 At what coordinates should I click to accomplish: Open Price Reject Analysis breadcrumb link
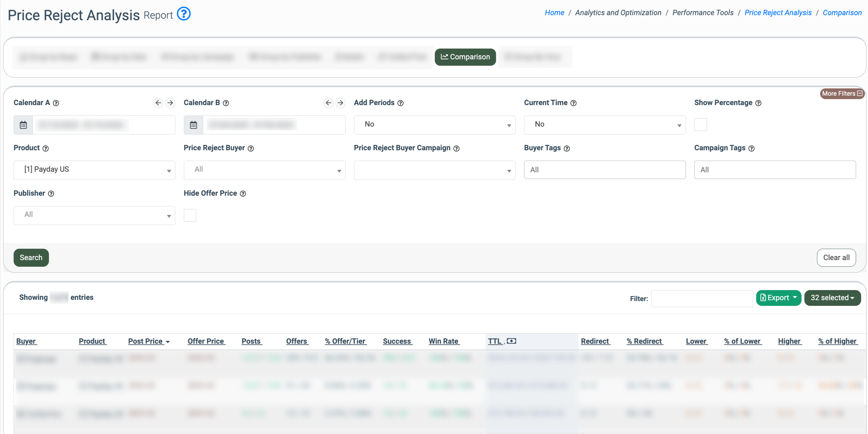click(778, 13)
